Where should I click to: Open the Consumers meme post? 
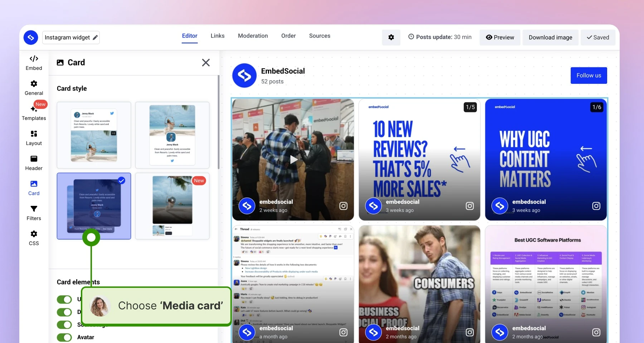(x=419, y=284)
